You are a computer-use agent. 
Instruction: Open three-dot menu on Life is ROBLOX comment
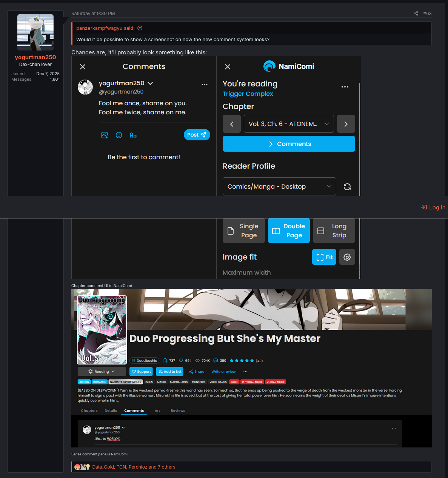point(394,428)
